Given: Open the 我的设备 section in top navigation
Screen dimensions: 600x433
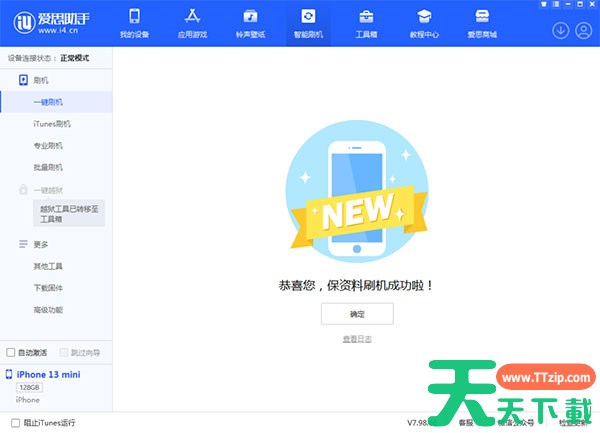Looking at the screenshot, I should (x=134, y=24).
